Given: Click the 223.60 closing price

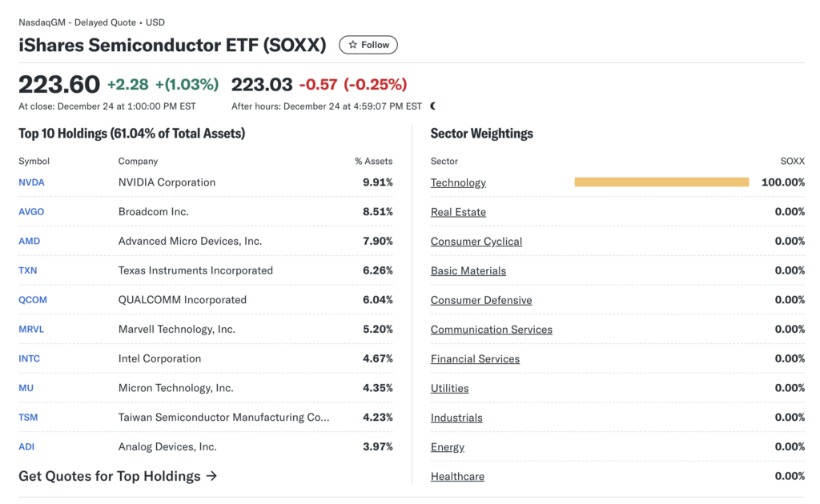Looking at the screenshot, I should point(59,85).
